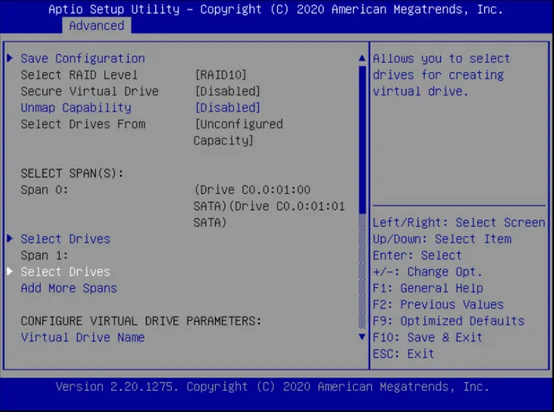The width and height of the screenshot is (554, 412).
Task: Click the ESC: Exit hint
Action: [403, 353]
